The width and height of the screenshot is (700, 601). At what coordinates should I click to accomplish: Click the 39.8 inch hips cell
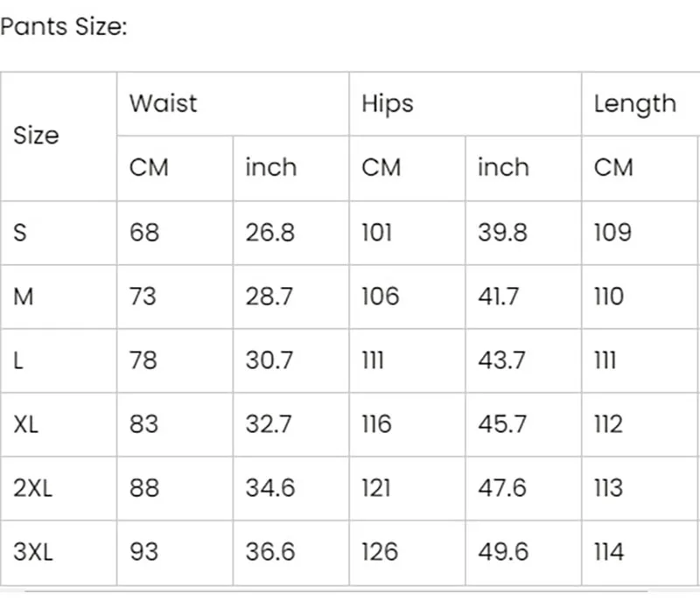point(523,233)
